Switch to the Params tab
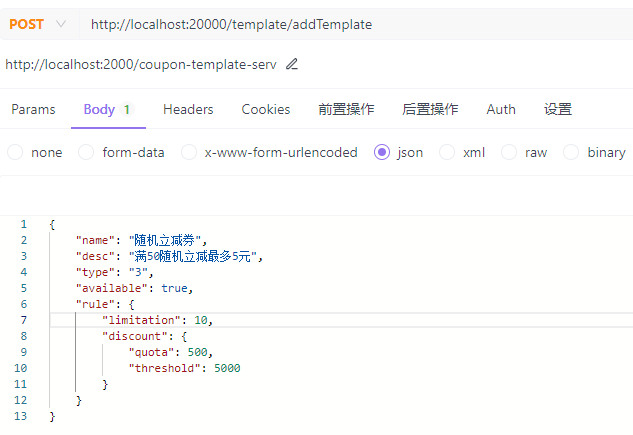The image size is (633, 435). click(33, 109)
